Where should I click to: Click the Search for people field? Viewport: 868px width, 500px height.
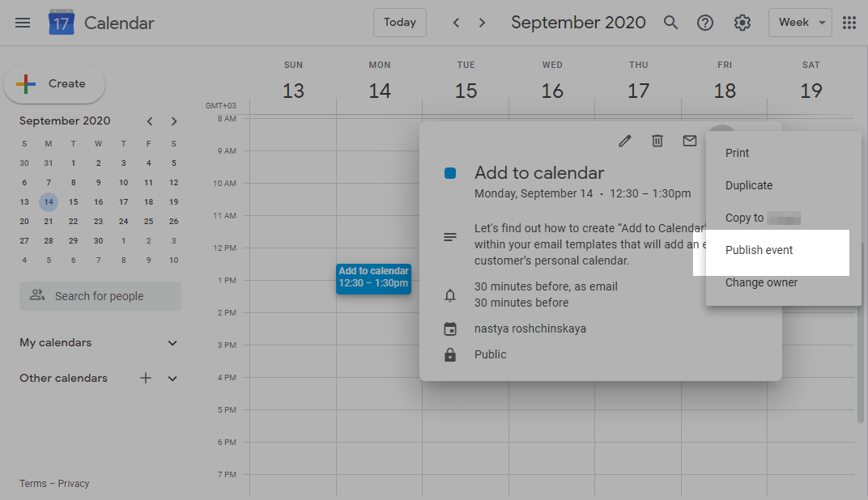coord(100,296)
